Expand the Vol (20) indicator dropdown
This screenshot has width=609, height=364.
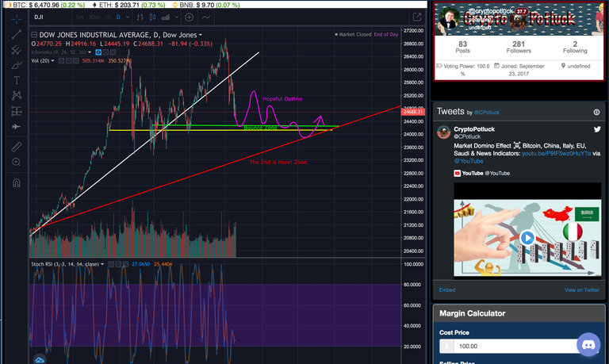click(53, 60)
